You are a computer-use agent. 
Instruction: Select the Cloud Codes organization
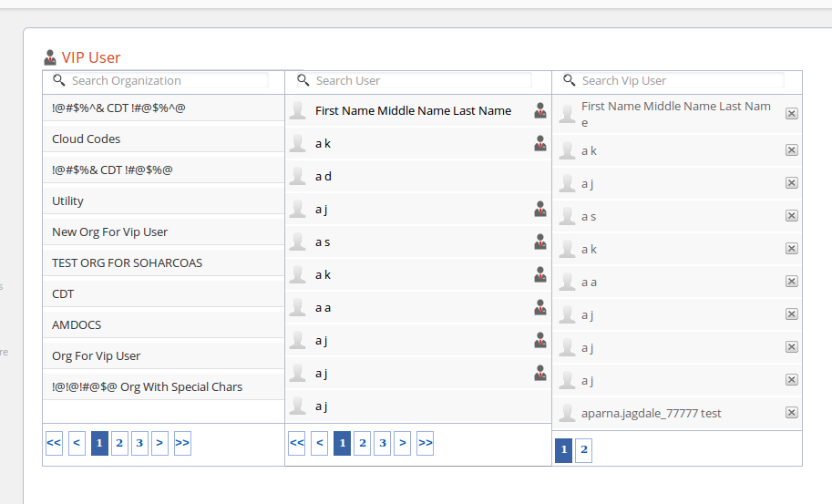point(87,139)
